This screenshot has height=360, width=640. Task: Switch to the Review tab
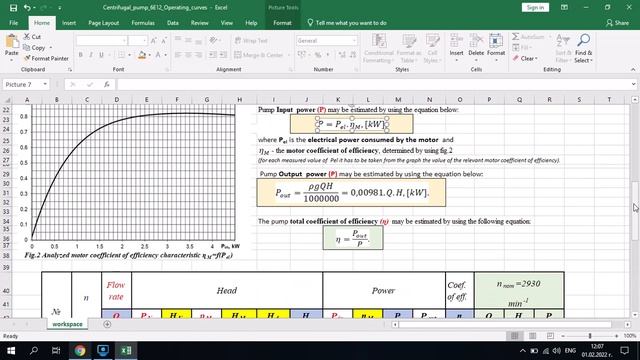200,23
